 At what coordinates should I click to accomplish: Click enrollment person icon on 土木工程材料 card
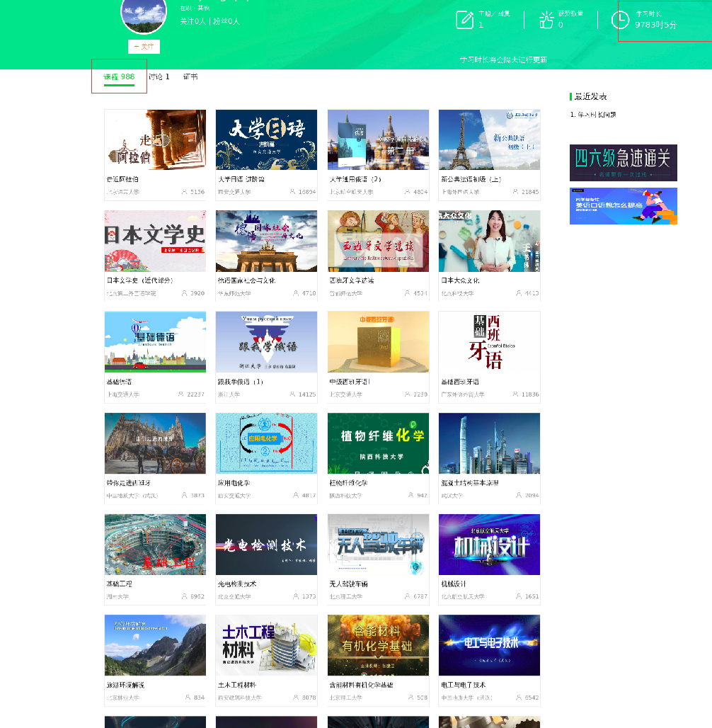[x=296, y=698]
